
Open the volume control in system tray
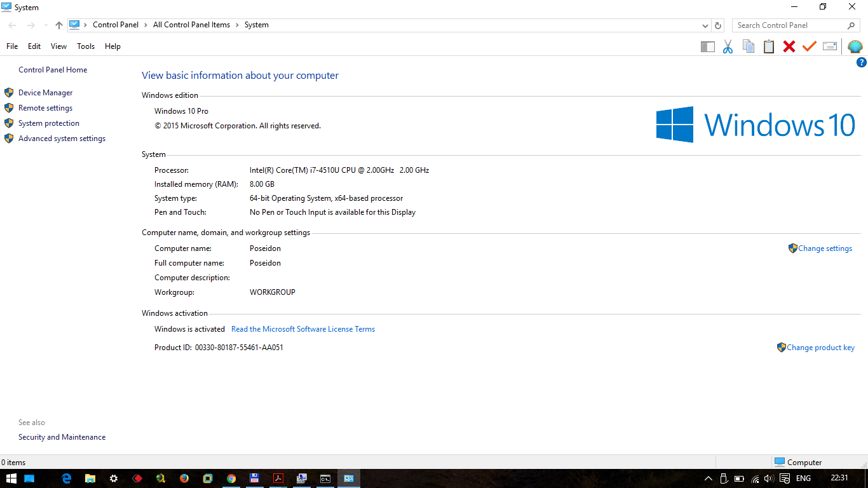[x=770, y=478]
